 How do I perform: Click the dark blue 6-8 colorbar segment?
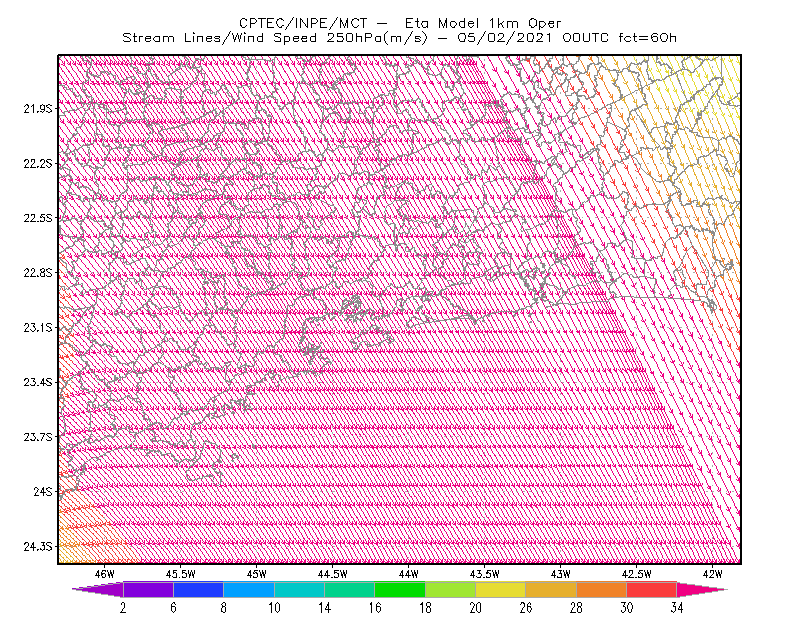tap(198, 589)
